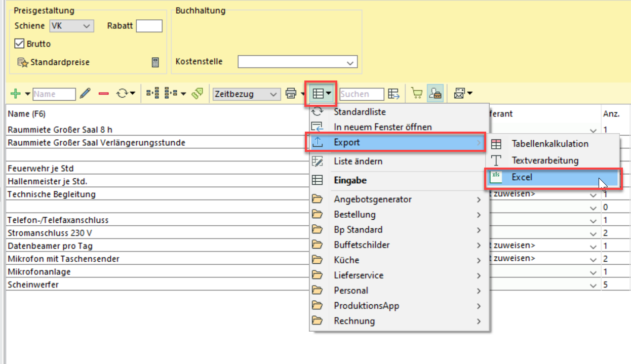Expand the Angebotsgenerator submenu
The width and height of the screenshot is (631, 364).
372,199
